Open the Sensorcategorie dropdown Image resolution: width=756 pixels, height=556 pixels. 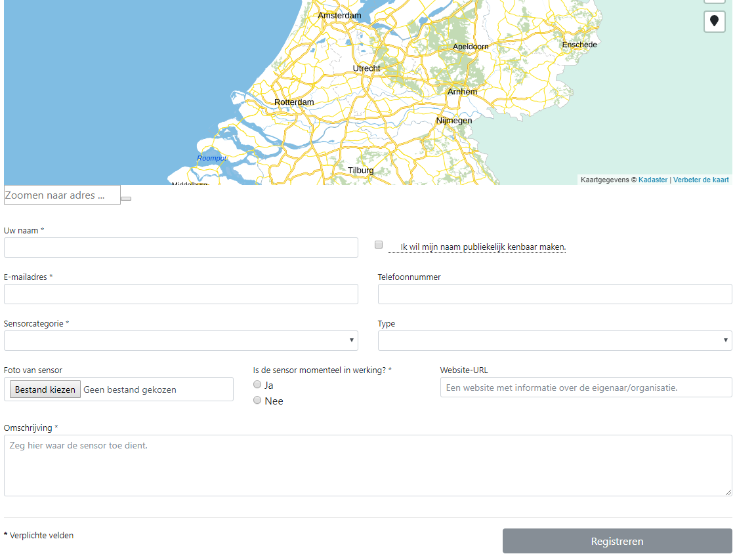click(x=181, y=340)
